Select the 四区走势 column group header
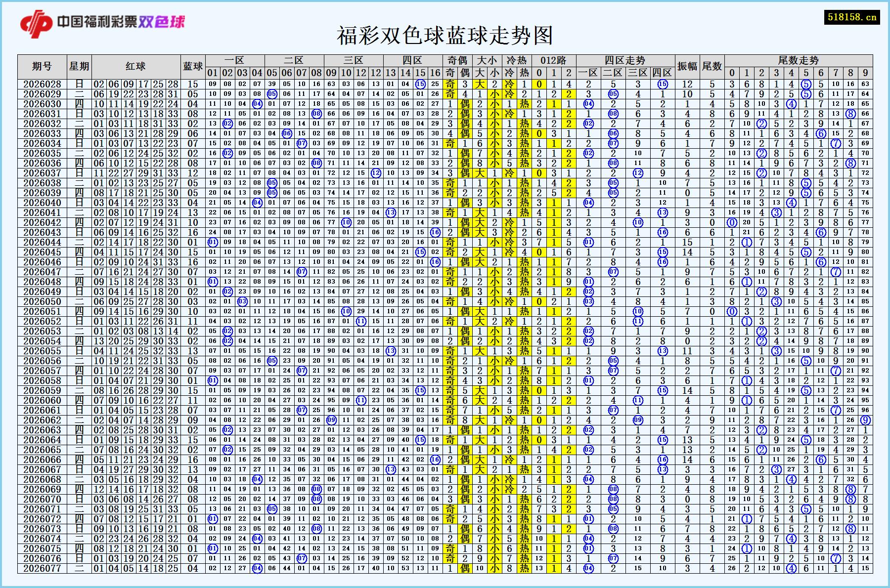Screen dimensions: 890x588 625,60
